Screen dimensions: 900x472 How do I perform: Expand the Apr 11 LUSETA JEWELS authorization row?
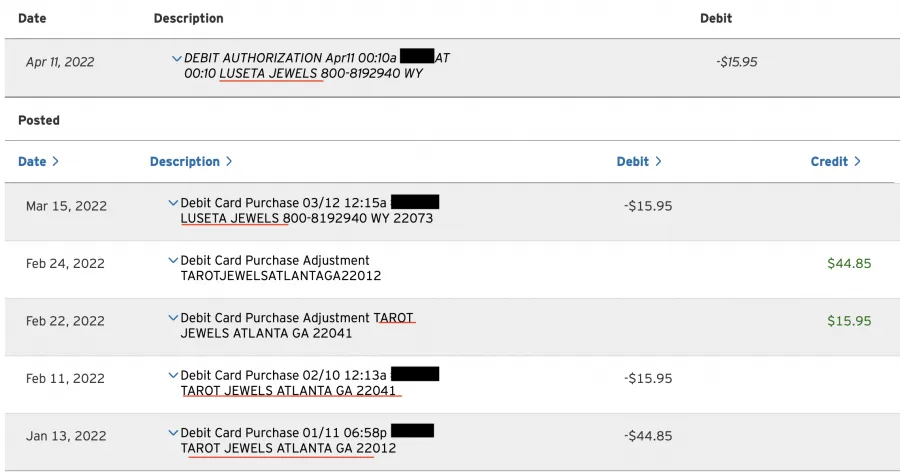pos(176,59)
